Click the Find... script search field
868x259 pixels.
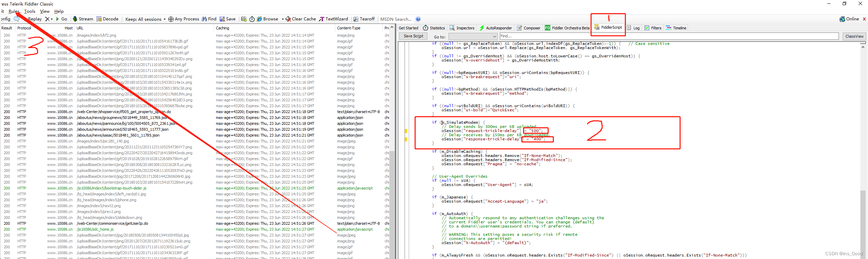pos(669,36)
